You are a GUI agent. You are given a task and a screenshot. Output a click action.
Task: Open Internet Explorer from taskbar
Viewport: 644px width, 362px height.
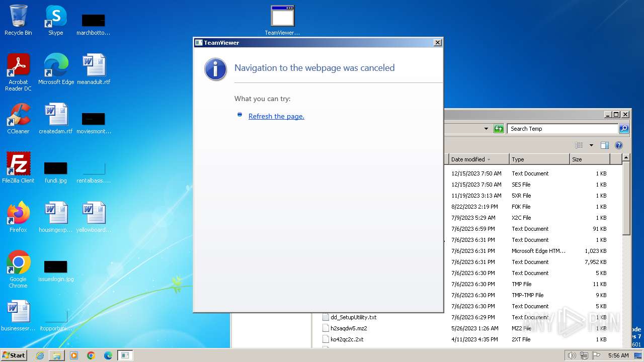click(x=40, y=355)
